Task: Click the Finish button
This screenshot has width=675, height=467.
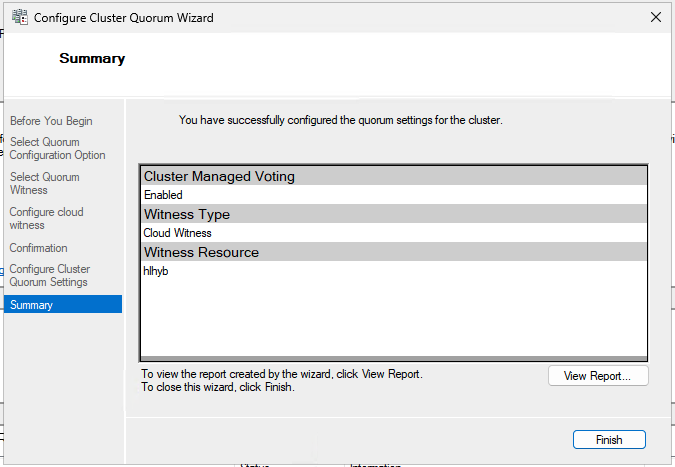Action: coord(608,440)
